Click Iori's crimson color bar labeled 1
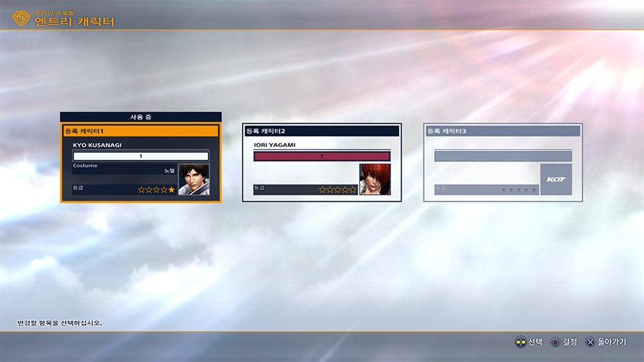This screenshot has width=644, height=362. click(x=322, y=156)
